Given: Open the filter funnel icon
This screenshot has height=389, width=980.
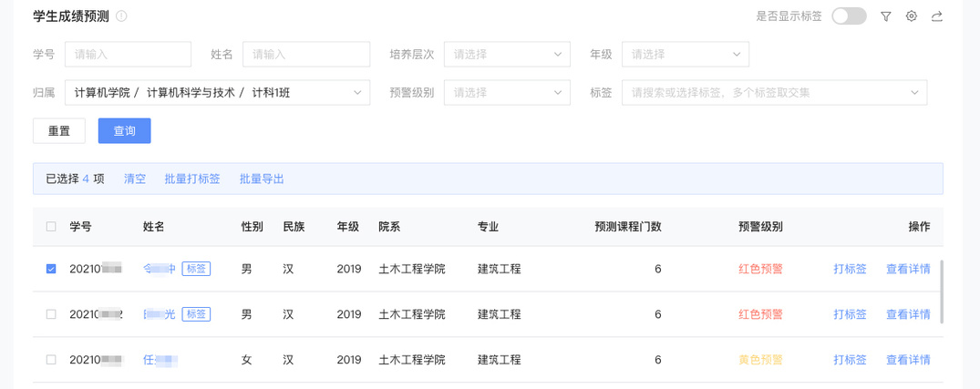Looking at the screenshot, I should pyautogui.click(x=885, y=16).
